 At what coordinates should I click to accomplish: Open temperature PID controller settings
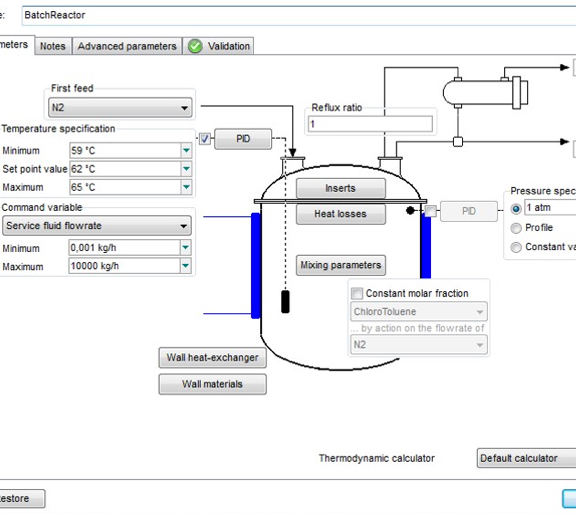coord(243,139)
